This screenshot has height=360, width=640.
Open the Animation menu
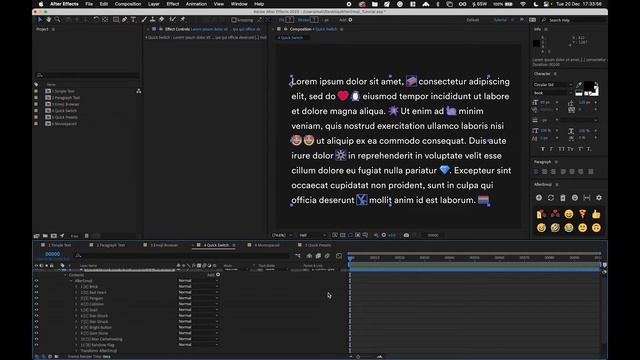tap(196, 4)
